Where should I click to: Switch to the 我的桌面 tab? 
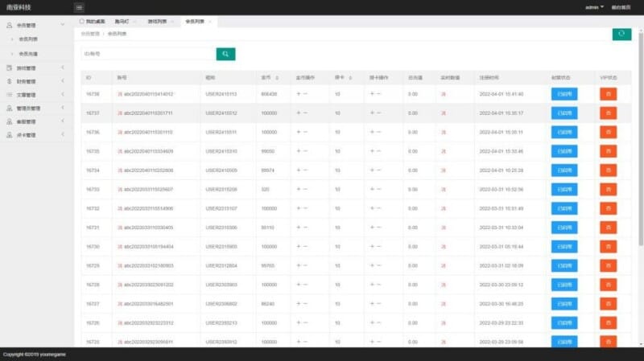coord(94,21)
